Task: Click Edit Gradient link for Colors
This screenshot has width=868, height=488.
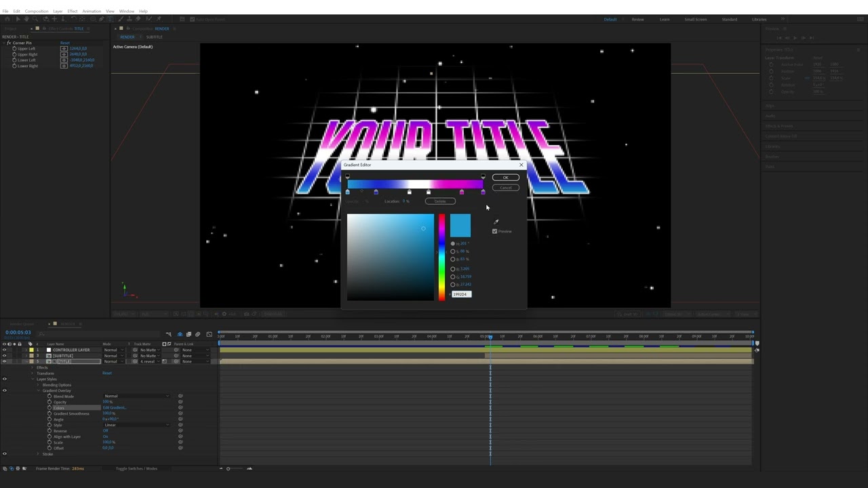Action: 114,407
